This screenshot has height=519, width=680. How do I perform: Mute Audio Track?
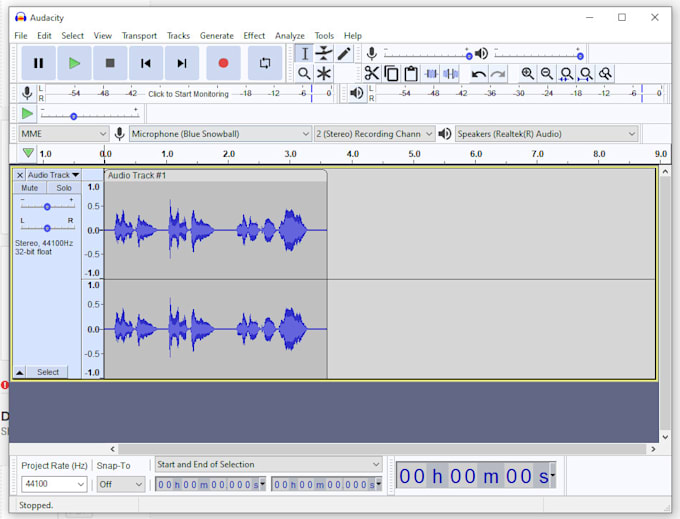(x=30, y=188)
